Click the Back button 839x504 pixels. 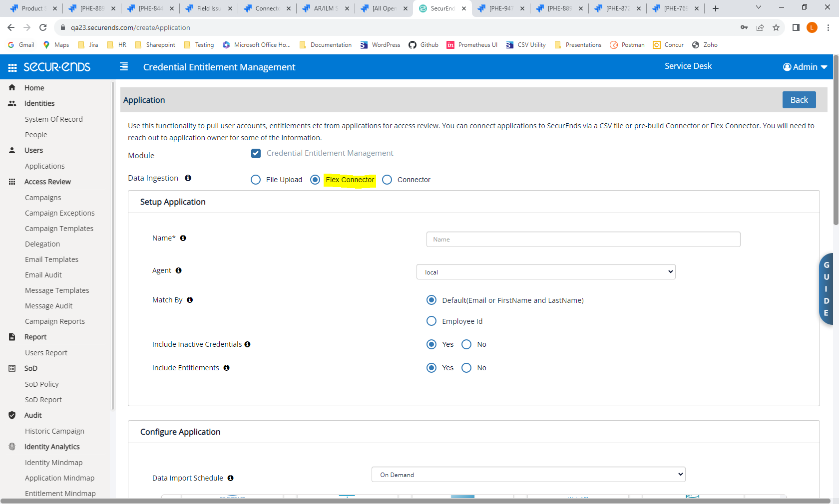pos(799,100)
